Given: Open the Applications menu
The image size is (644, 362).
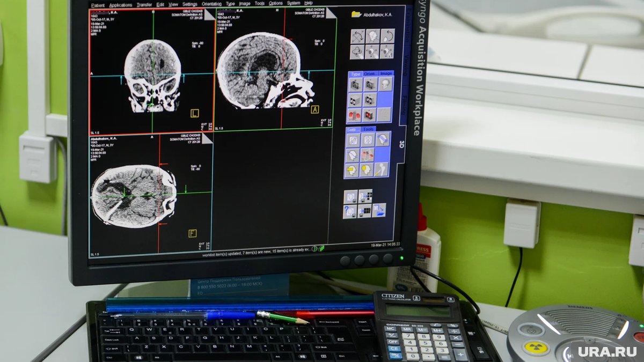Looking at the screenshot, I should 121,5.
